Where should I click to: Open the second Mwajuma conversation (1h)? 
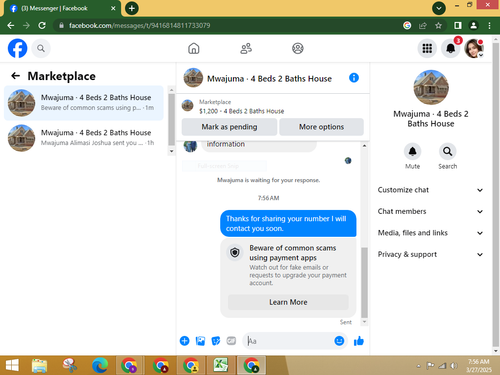pyautogui.click(x=84, y=138)
